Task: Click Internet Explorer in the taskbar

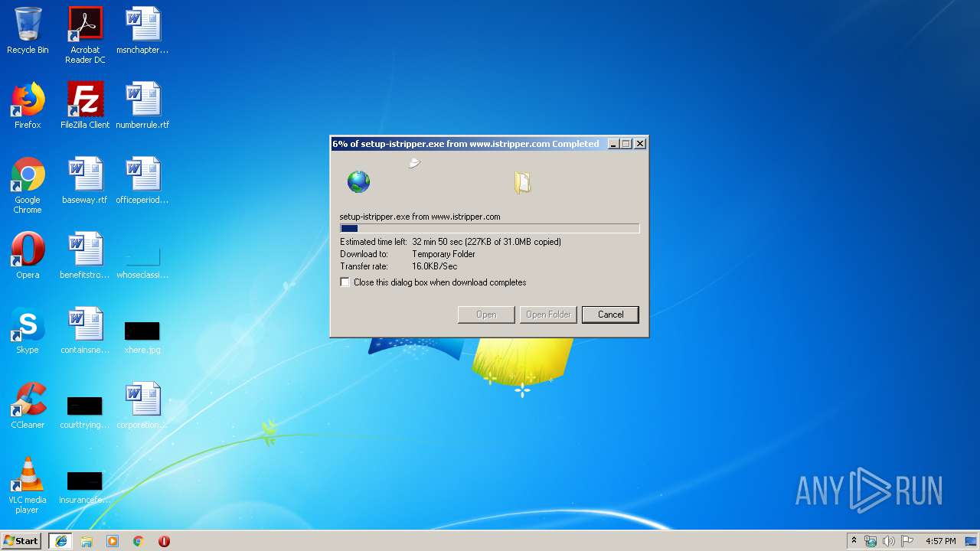Action: click(61, 541)
